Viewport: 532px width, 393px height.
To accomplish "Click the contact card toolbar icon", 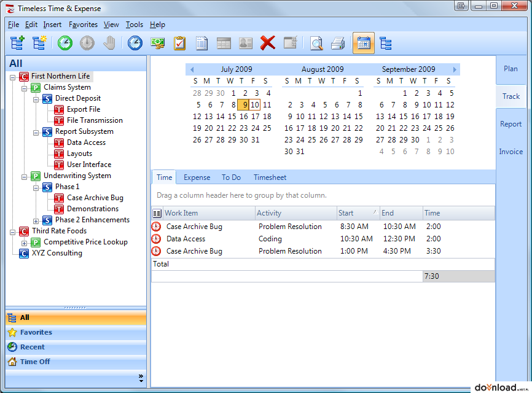I will coord(246,43).
